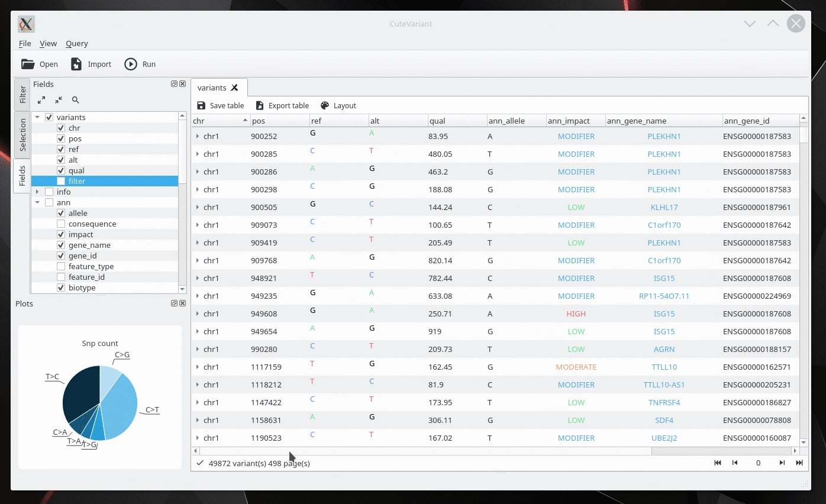Screen dimensions: 826x504
Task: Collapse the ann tree node
Action: pyautogui.click(x=37, y=202)
